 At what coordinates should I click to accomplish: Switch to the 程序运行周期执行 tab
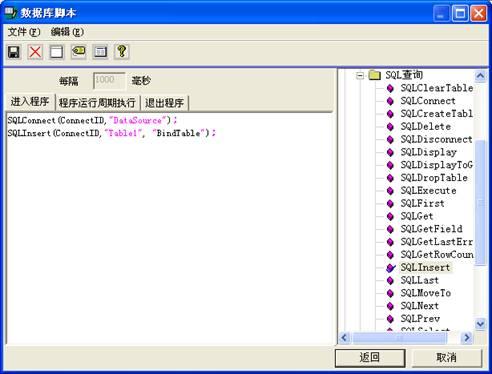(x=97, y=103)
